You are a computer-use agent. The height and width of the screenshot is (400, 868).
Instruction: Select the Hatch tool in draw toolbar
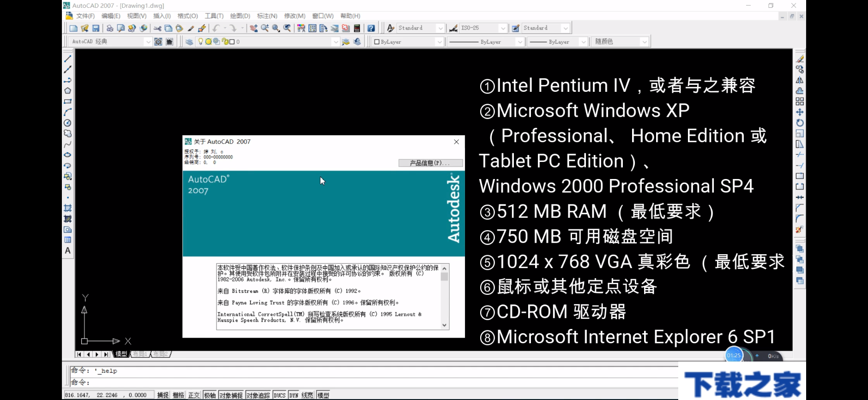pyautogui.click(x=68, y=208)
